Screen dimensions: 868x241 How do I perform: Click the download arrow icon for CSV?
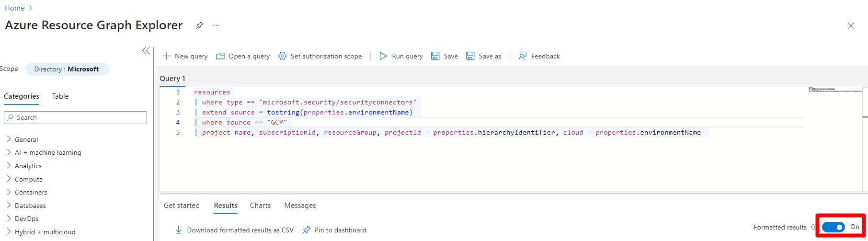pos(179,230)
